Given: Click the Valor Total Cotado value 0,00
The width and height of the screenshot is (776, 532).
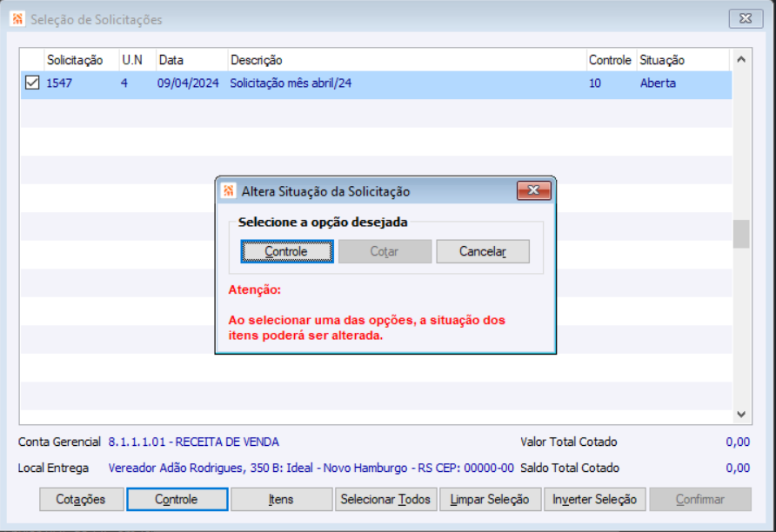Looking at the screenshot, I should click(x=738, y=442).
